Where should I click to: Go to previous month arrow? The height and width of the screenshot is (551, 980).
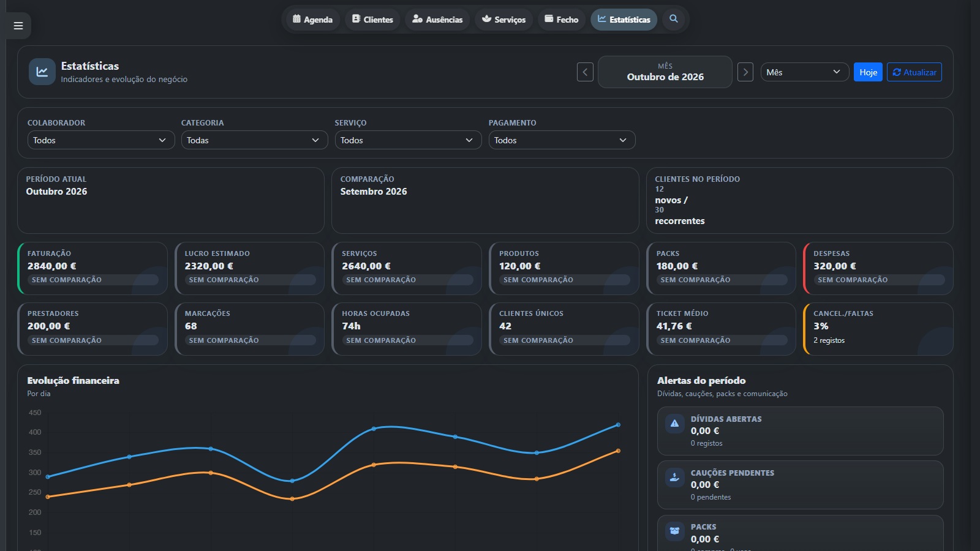(585, 72)
